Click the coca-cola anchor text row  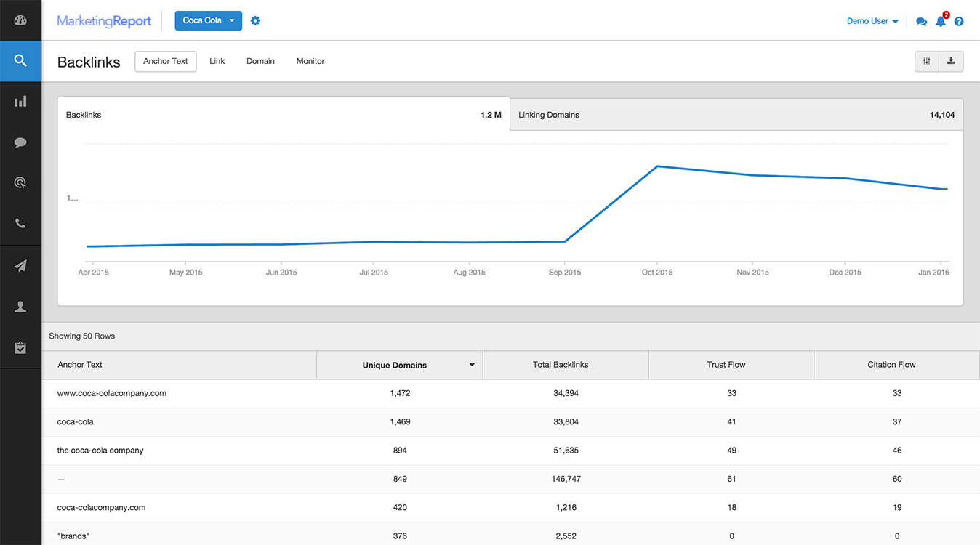(511, 421)
